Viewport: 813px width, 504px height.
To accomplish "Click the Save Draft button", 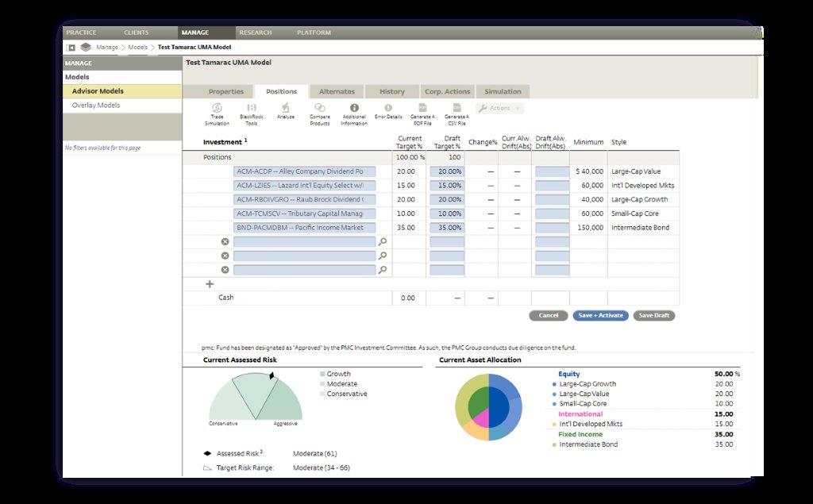I will pos(654,315).
